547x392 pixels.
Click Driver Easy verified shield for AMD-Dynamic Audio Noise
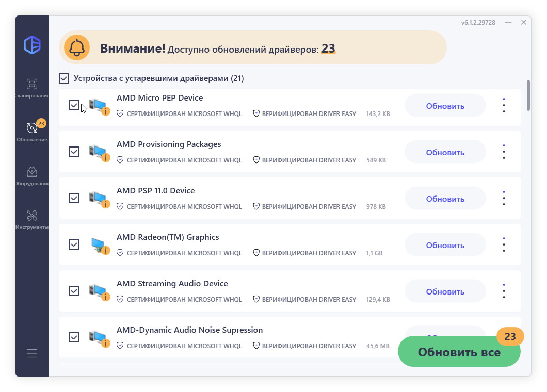click(256, 346)
